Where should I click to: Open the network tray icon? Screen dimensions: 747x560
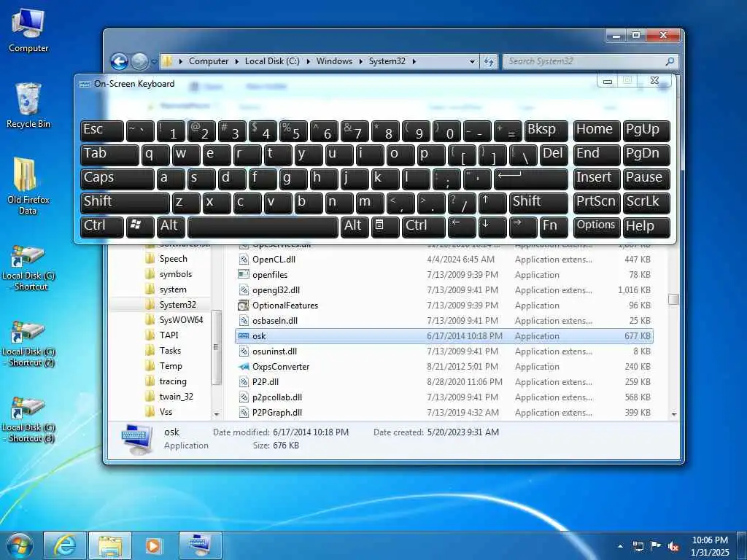click(x=638, y=545)
